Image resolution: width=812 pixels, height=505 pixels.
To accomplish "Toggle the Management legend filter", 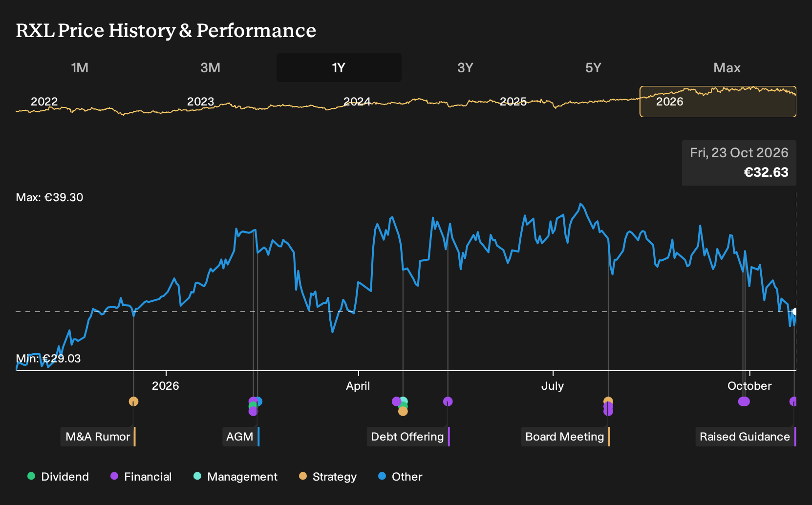I will click(x=235, y=477).
